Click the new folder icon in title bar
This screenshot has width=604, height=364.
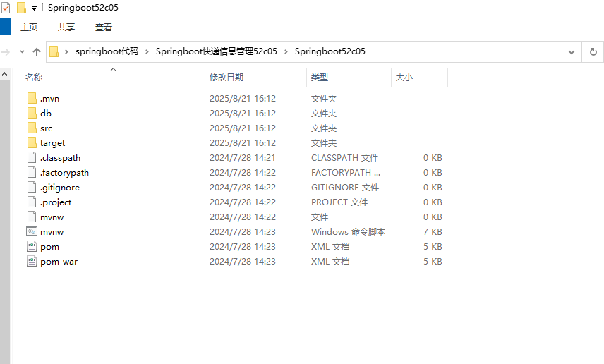(22, 8)
